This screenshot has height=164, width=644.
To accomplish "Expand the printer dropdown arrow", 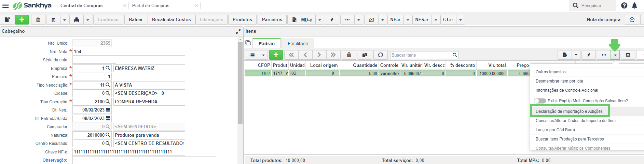I will 88,20.
